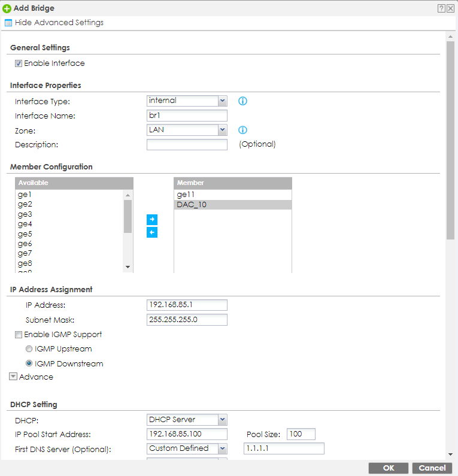Toggle the Enable Interface checkbox
The height and width of the screenshot is (476, 458).
coord(19,63)
